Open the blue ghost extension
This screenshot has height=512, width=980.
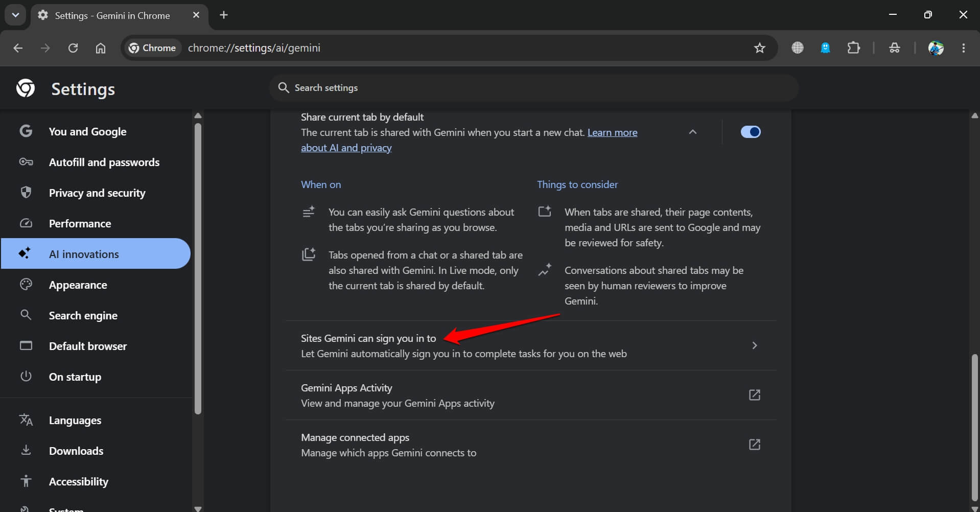(825, 48)
